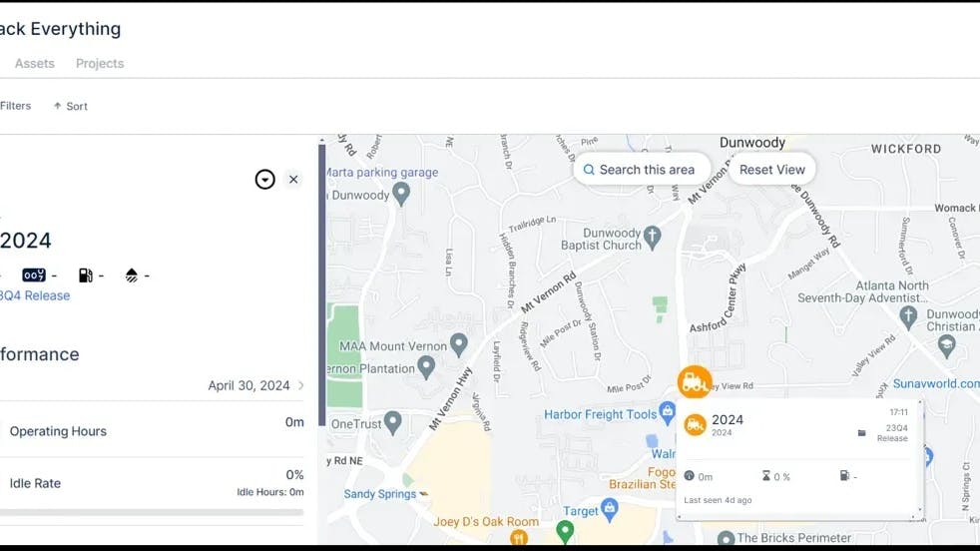Click the Vernon Plantation map pin
The image size is (980, 551).
click(426, 367)
